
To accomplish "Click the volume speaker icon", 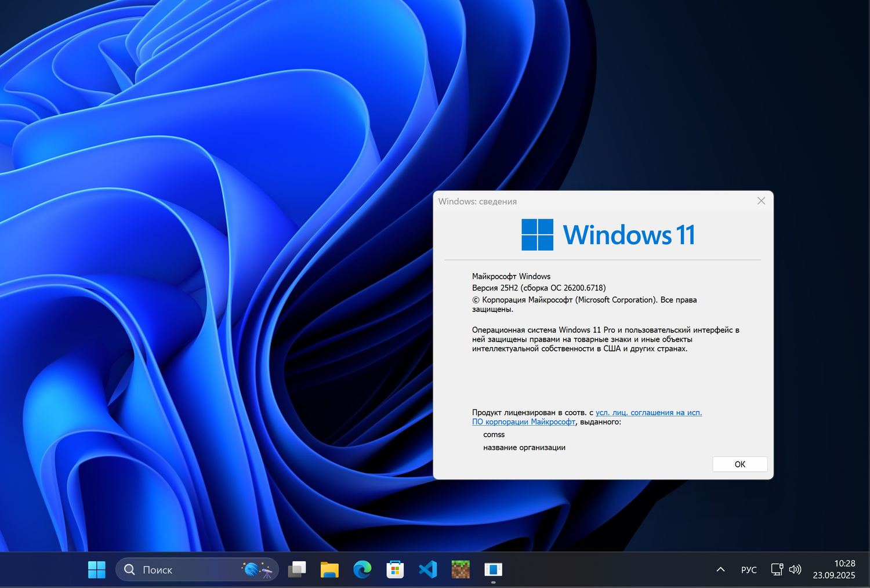I will tap(795, 570).
